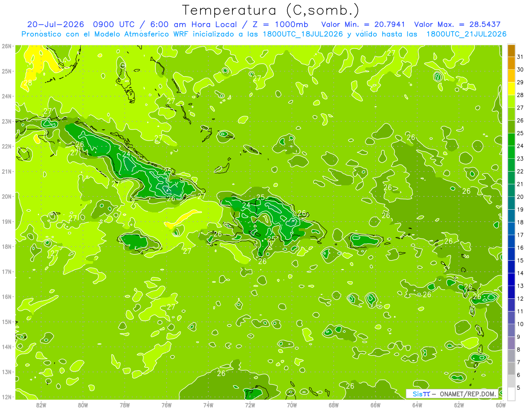The image size is (532, 411).
Task: Click the '14N' latitude axis label
Action: [7, 347]
